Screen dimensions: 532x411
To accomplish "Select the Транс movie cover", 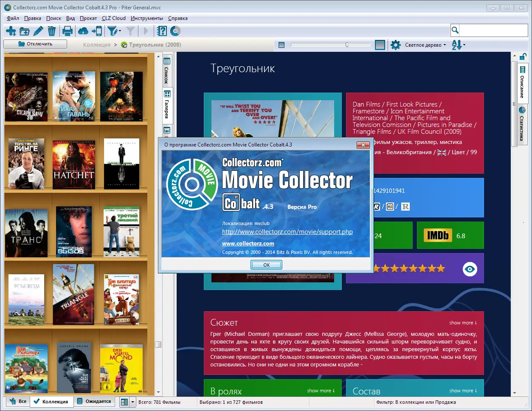I will point(26,232).
